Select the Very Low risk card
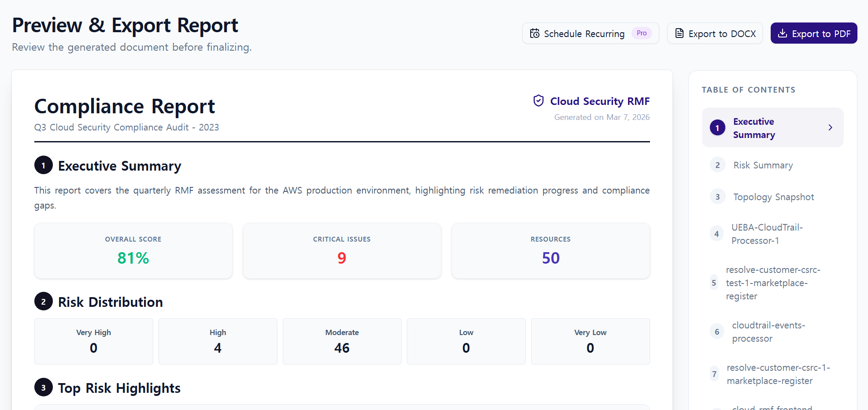868x410 pixels. (x=591, y=341)
